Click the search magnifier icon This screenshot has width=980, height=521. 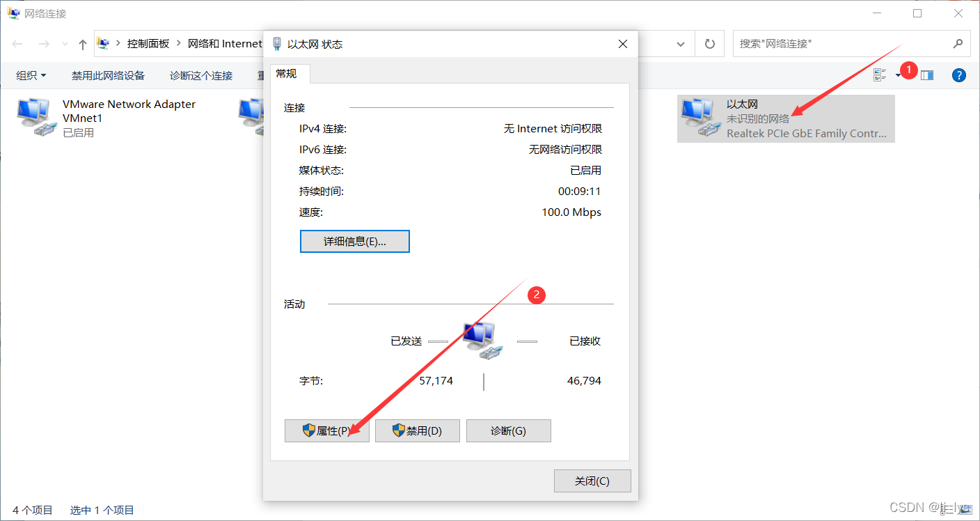pyautogui.click(x=958, y=43)
